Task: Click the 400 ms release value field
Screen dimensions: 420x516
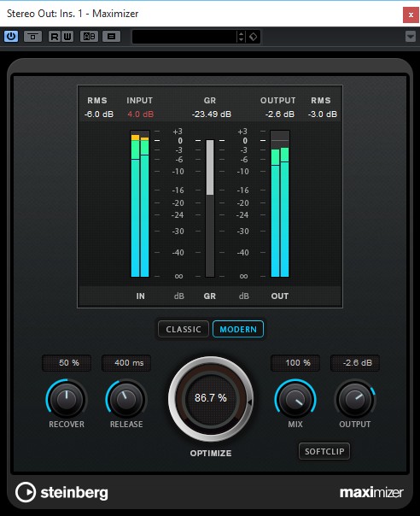Action: pos(126,363)
